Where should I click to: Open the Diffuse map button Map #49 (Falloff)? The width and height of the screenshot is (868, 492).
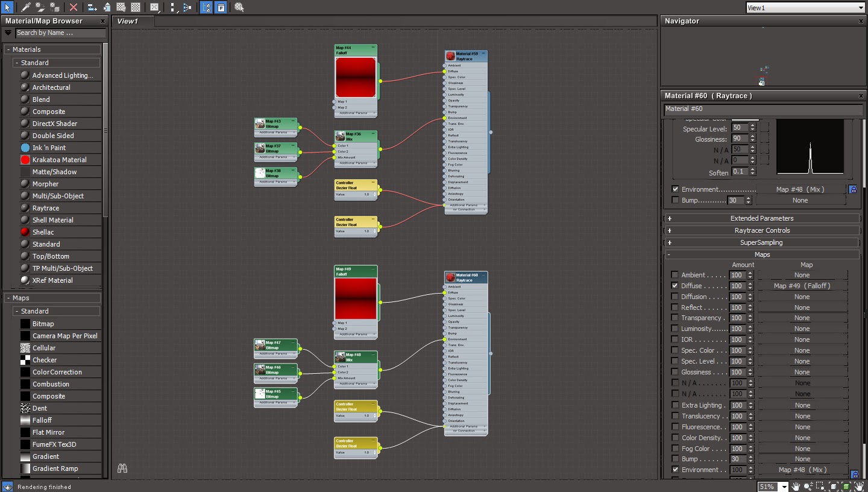pyautogui.click(x=802, y=286)
